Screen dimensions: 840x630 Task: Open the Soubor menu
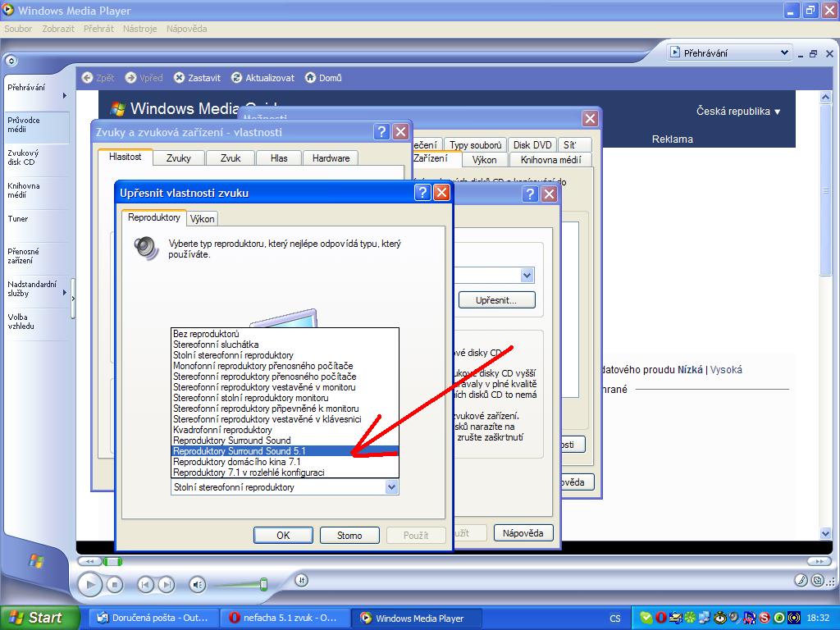click(18, 29)
